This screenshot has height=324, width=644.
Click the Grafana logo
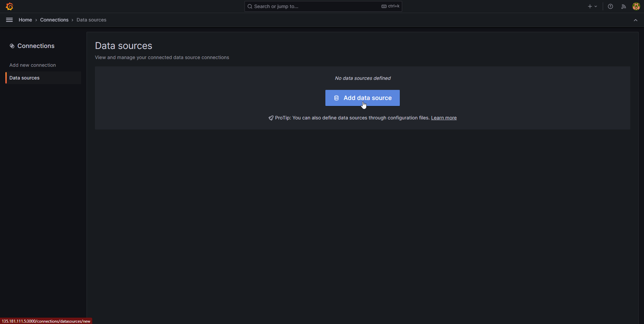coord(9,6)
